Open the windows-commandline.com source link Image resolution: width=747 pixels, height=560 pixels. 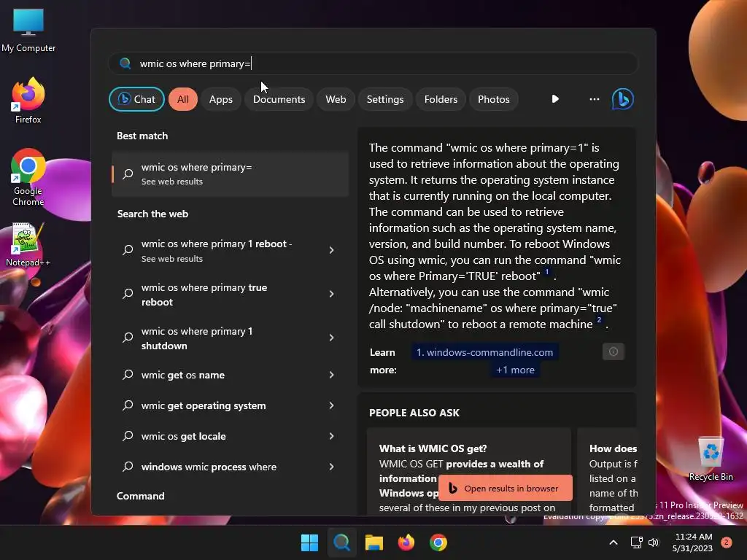484,352
